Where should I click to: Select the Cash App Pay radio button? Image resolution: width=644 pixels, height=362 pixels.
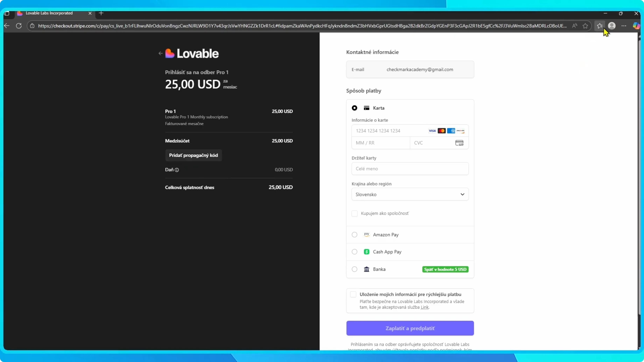[355, 252]
